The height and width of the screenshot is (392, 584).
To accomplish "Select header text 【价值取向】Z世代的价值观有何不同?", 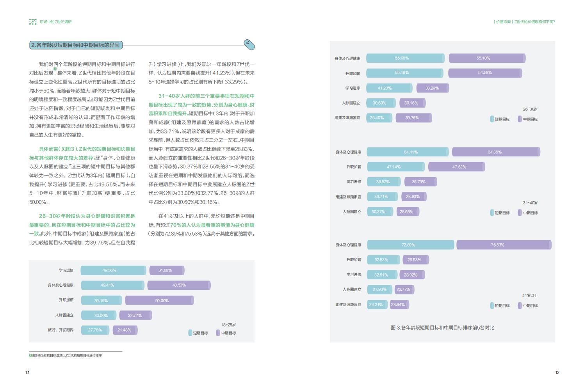I will click(523, 22).
